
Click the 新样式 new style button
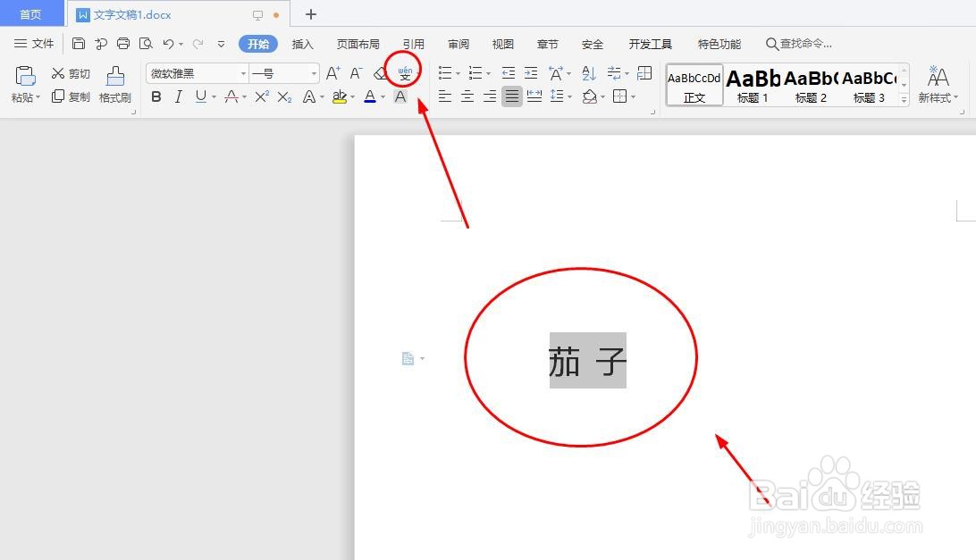click(937, 85)
